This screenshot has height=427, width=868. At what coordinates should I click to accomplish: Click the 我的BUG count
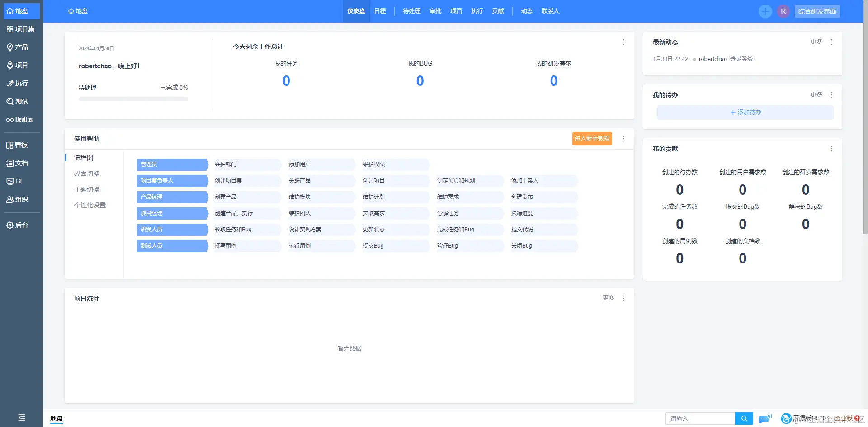[x=420, y=81]
